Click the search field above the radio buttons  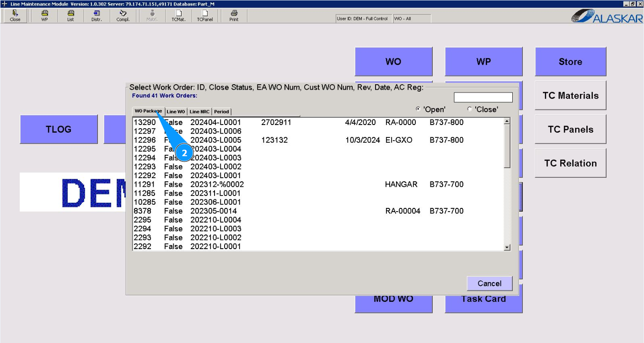point(483,98)
